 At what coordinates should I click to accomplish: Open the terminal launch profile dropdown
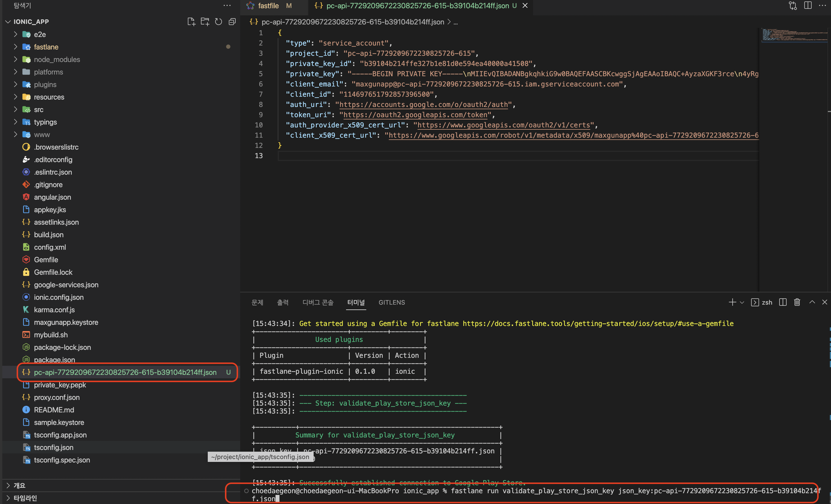click(742, 302)
